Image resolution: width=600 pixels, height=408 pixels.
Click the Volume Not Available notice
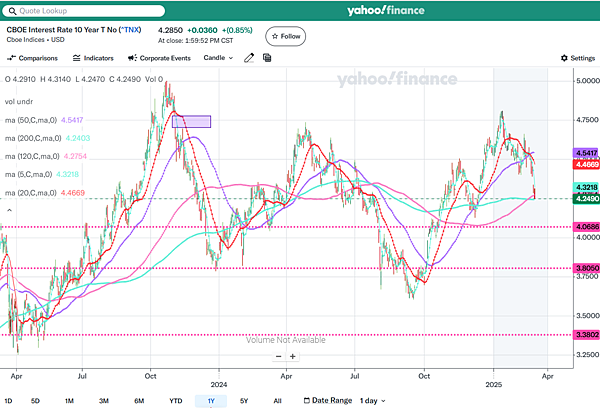(285, 340)
